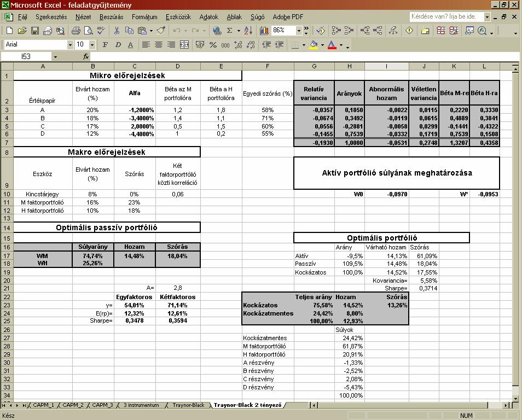The image size is (522, 420).
Task: Click the vertical scrollbar down arrow
Action: 515,398
